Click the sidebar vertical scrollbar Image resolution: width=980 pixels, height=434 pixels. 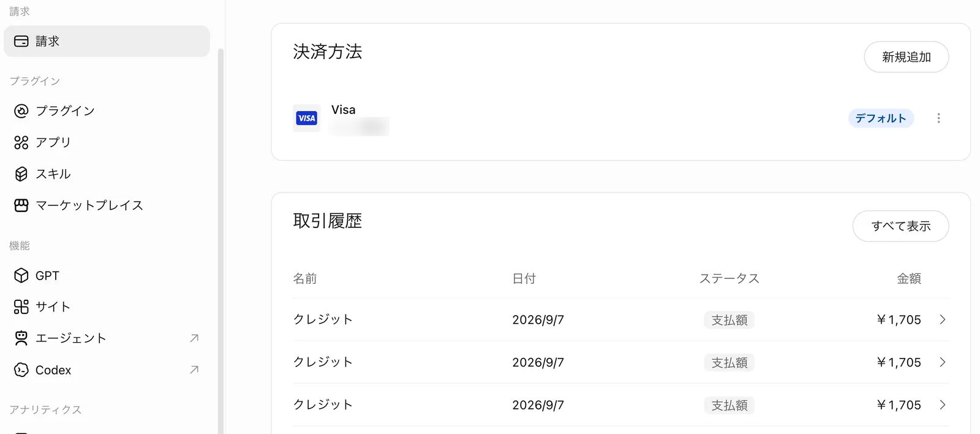pos(221,240)
